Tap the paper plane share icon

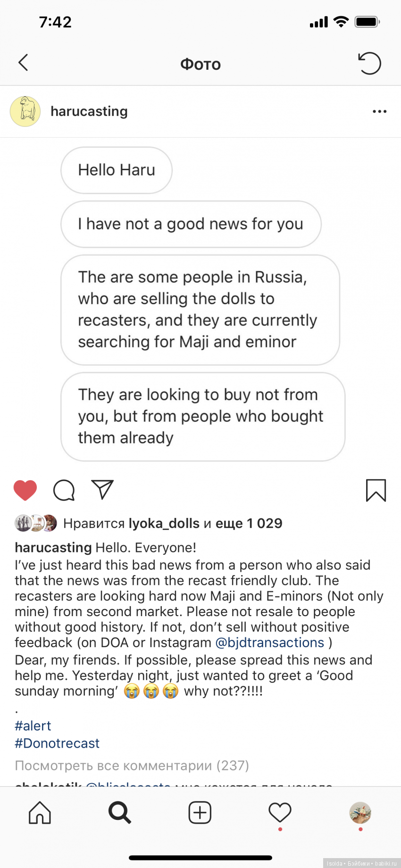point(102,490)
